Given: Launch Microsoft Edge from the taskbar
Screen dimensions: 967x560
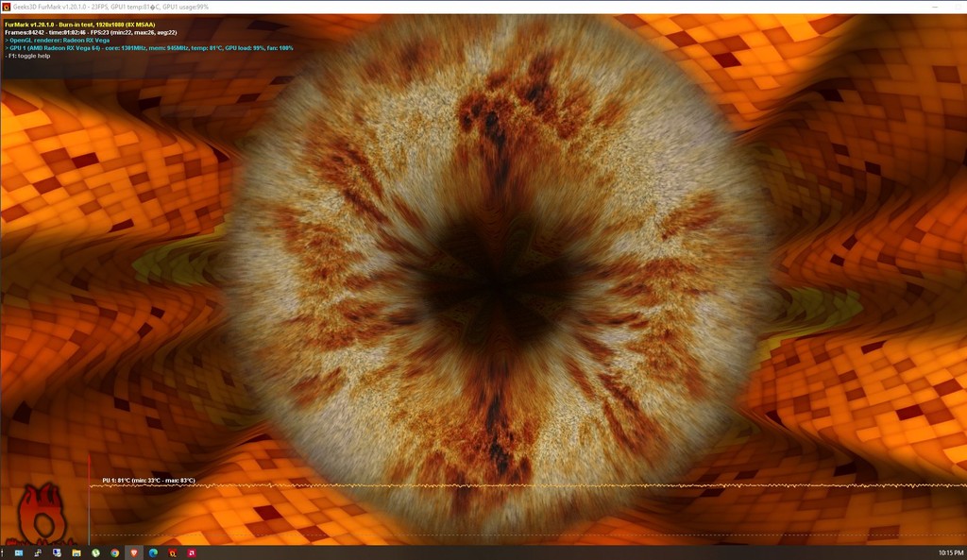Looking at the screenshot, I should coord(153,552).
